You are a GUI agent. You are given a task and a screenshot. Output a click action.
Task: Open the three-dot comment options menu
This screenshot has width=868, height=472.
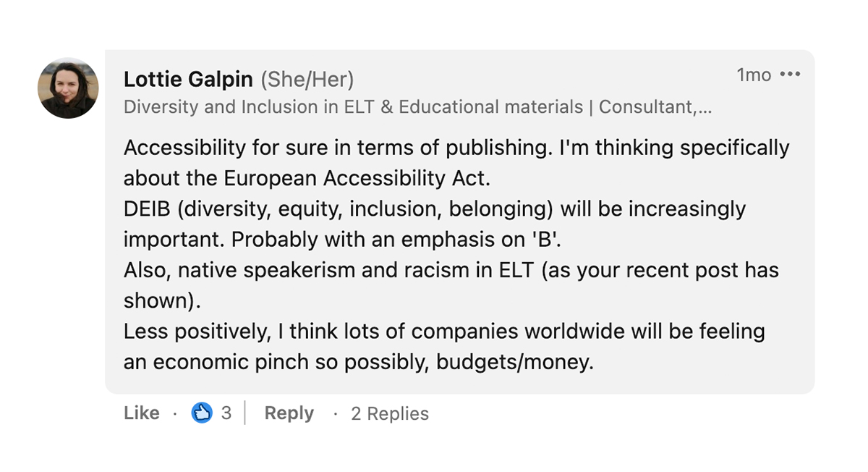pyautogui.click(x=790, y=75)
